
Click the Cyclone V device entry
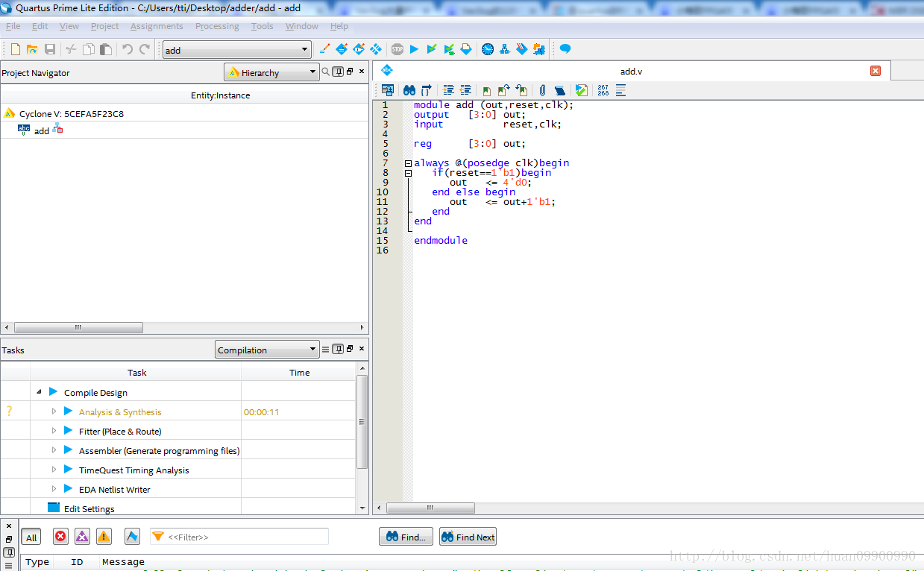(x=72, y=113)
